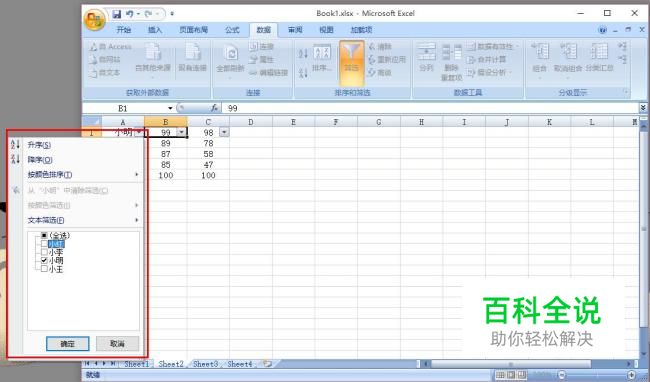Screen dimensions: 650x382
Task: Sort A to Z ascending ribbon icon
Action: pyautogui.click(x=303, y=53)
